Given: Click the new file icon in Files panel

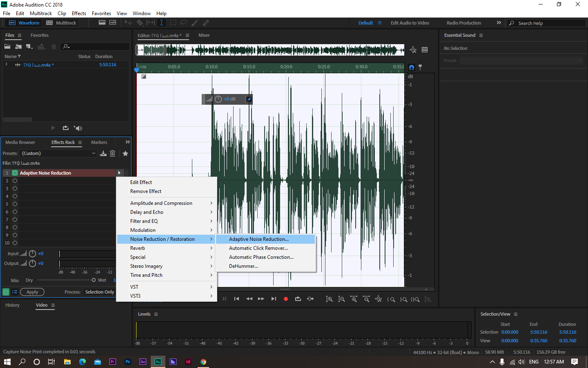Looking at the screenshot, I should coord(29,47).
